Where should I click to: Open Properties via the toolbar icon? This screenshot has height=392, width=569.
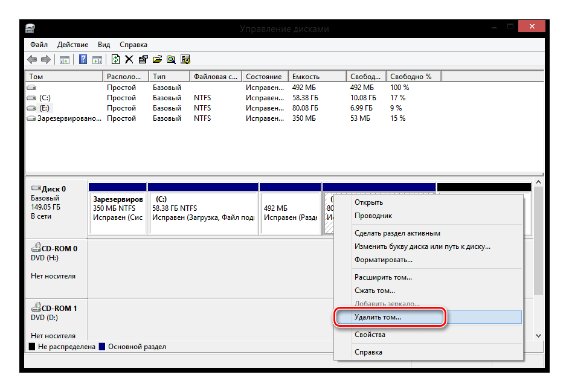[x=143, y=59]
